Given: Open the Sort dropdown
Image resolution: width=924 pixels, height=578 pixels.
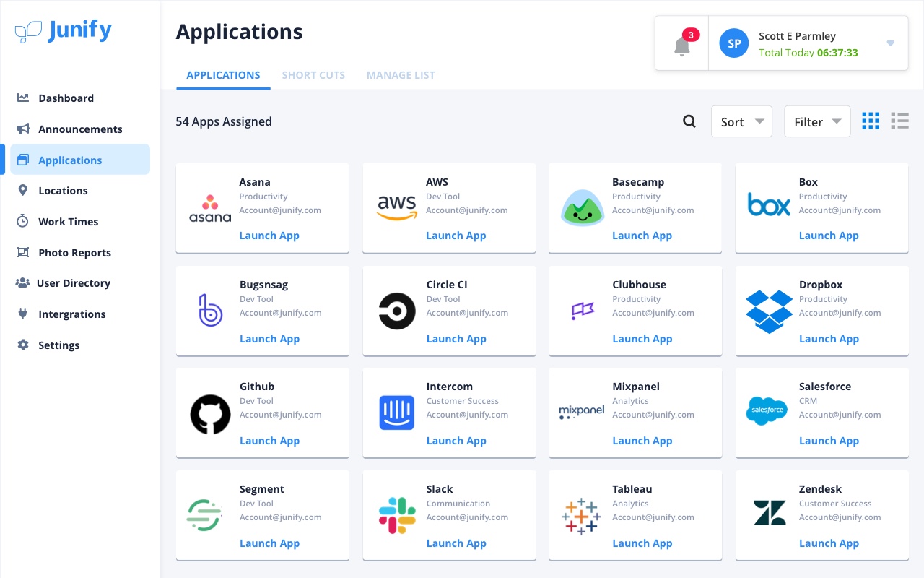Looking at the screenshot, I should 741,121.
